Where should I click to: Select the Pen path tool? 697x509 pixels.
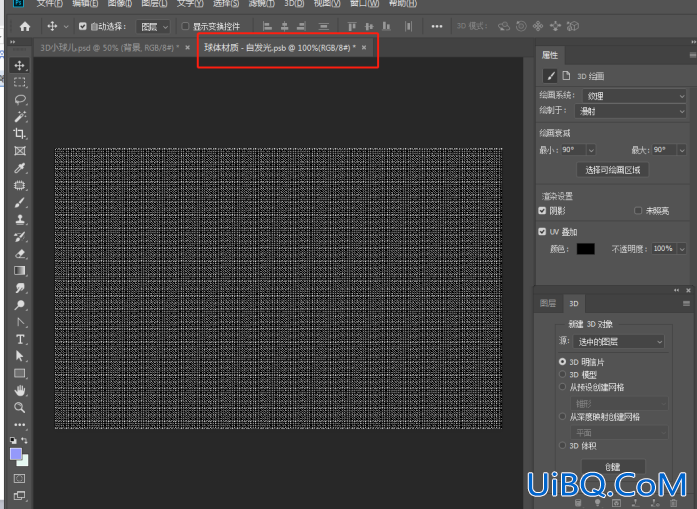(x=20, y=322)
